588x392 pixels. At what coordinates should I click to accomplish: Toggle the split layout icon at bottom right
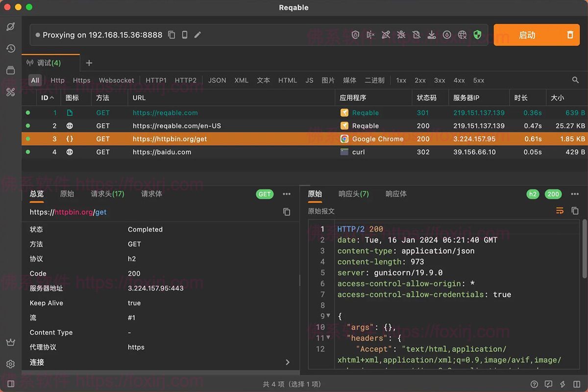coord(576,384)
